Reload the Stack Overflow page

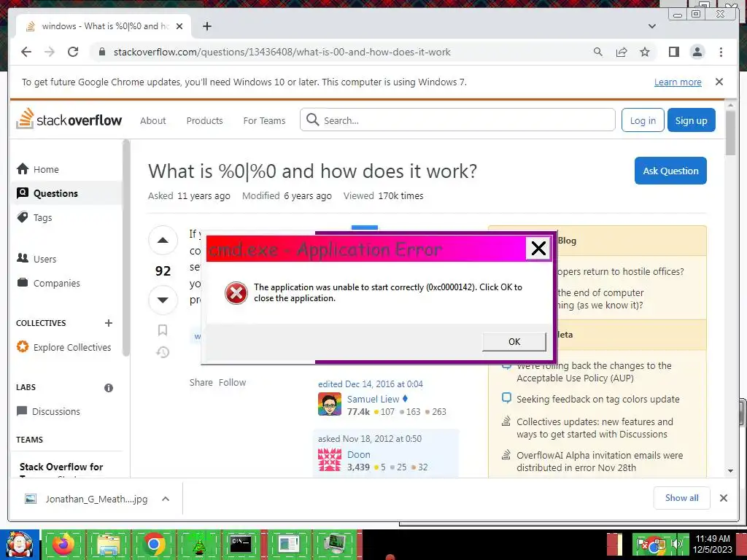pyautogui.click(x=73, y=52)
